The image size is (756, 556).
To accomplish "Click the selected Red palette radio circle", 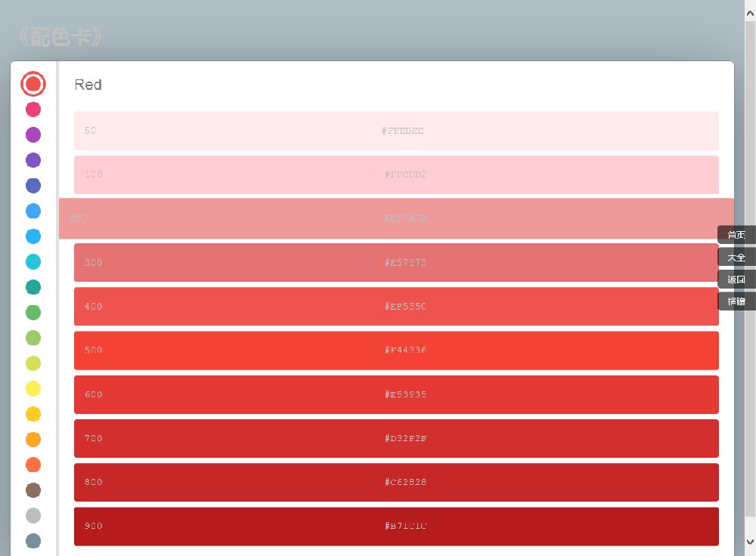I will (x=33, y=84).
